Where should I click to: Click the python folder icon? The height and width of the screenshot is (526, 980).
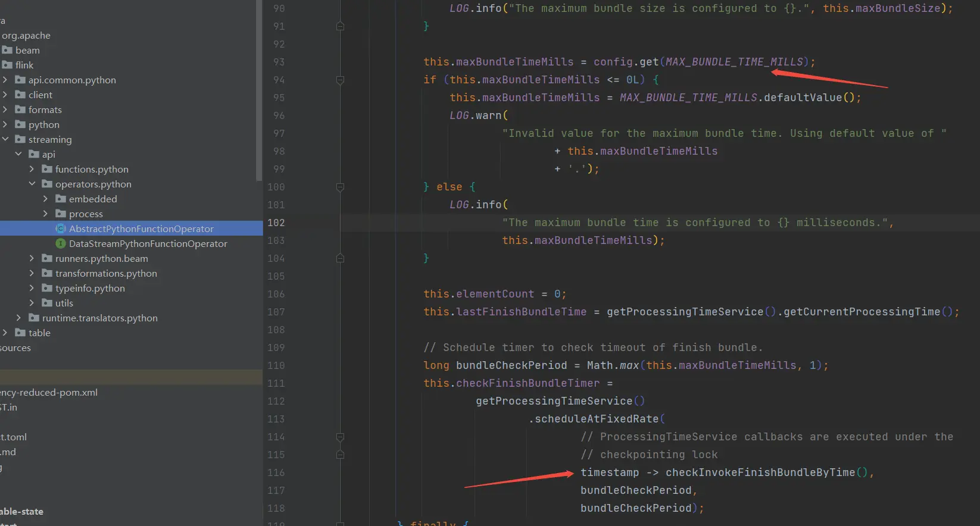20,124
